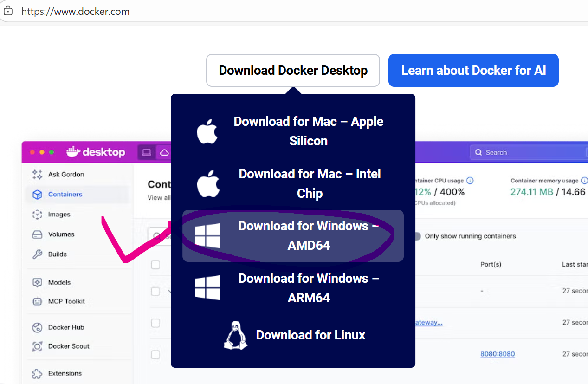Choose Download for Mac – Apple Silicon

309,131
